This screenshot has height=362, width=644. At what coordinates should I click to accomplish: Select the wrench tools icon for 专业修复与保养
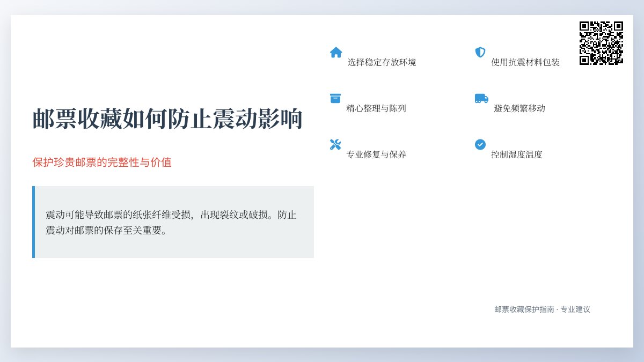tap(336, 144)
